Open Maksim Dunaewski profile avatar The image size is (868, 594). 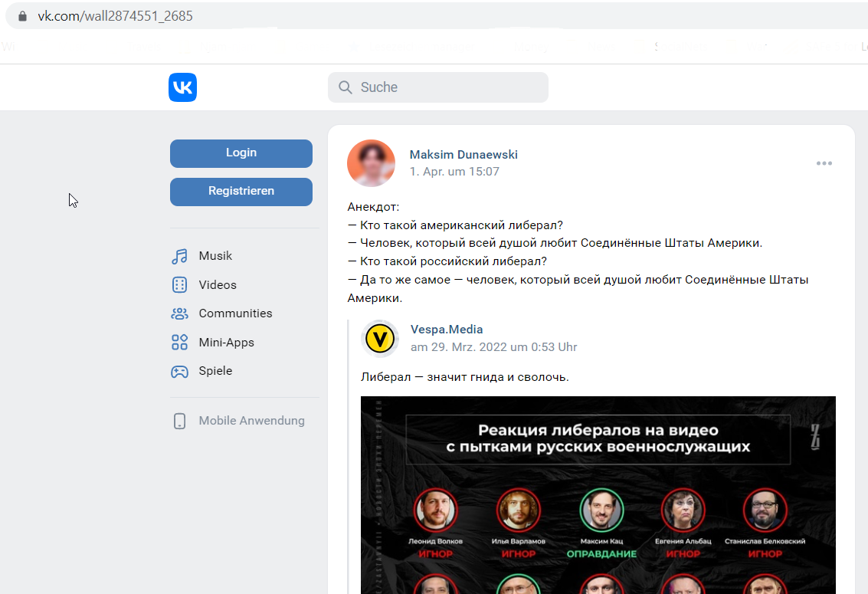pyautogui.click(x=371, y=163)
